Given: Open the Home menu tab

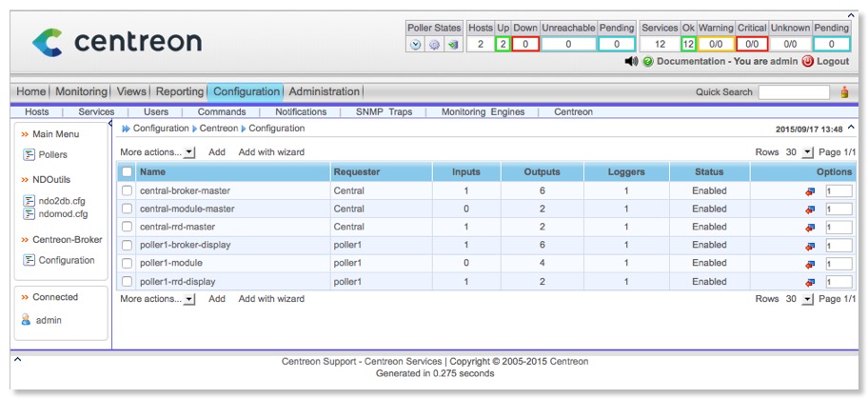Looking at the screenshot, I should [x=31, y=92].
